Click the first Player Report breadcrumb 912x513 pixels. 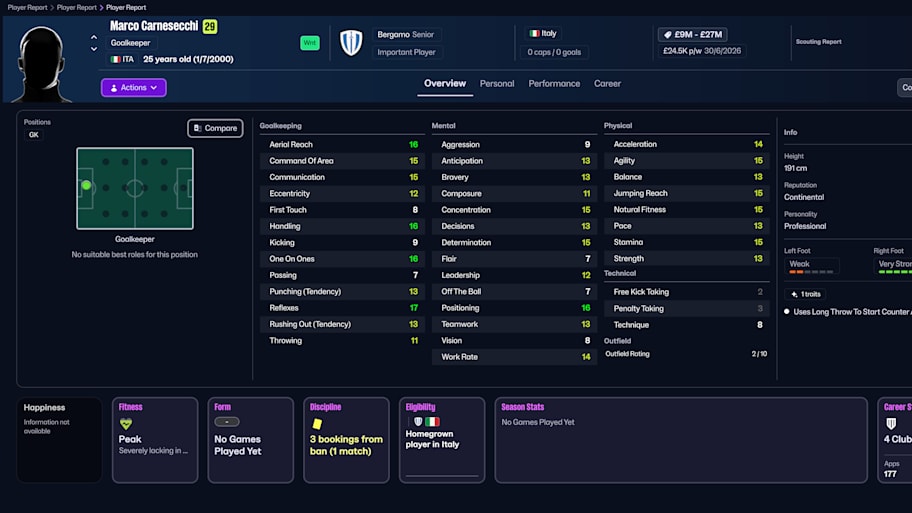(x=27, y=8)
